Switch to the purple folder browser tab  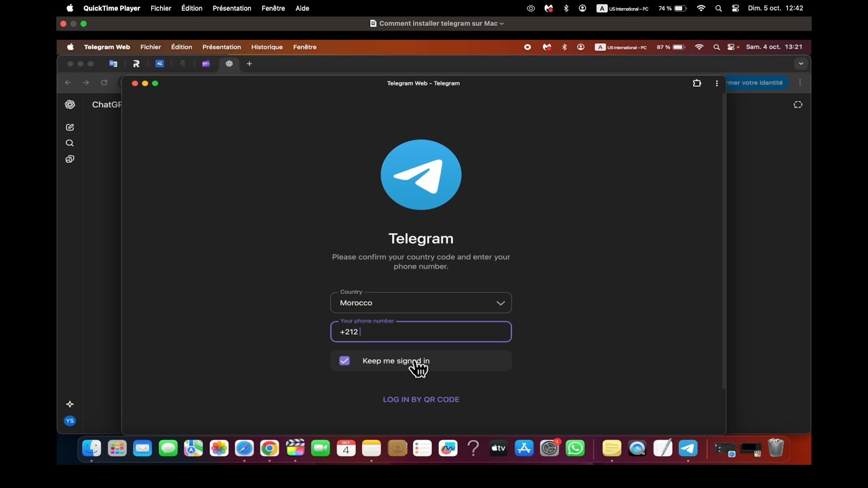pos(206,64)
